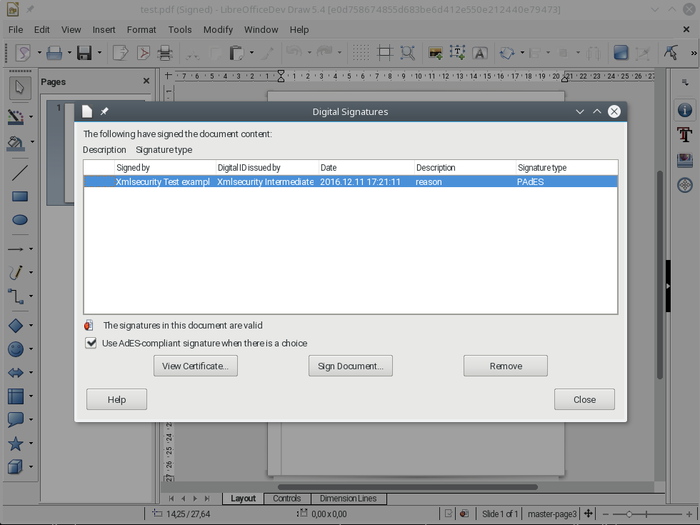Open the Format menu
700x525 pixels.
pyautogui.click(x=142, y=29)
